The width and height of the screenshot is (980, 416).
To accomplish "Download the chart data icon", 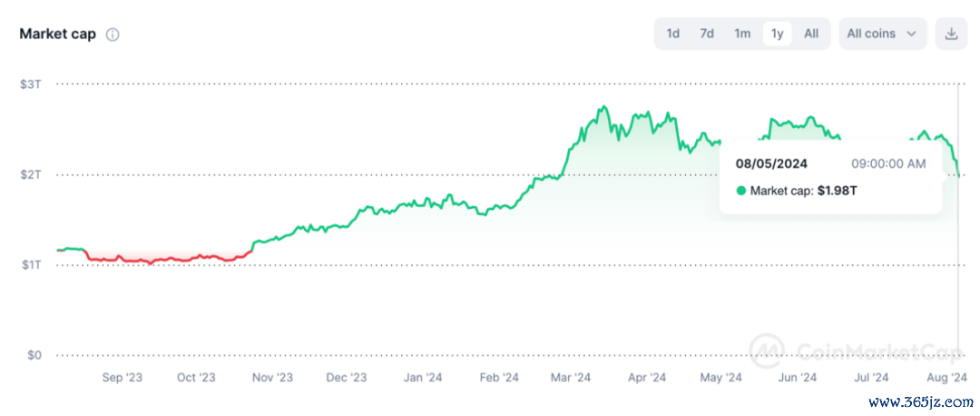I will [x=951, y=34].
